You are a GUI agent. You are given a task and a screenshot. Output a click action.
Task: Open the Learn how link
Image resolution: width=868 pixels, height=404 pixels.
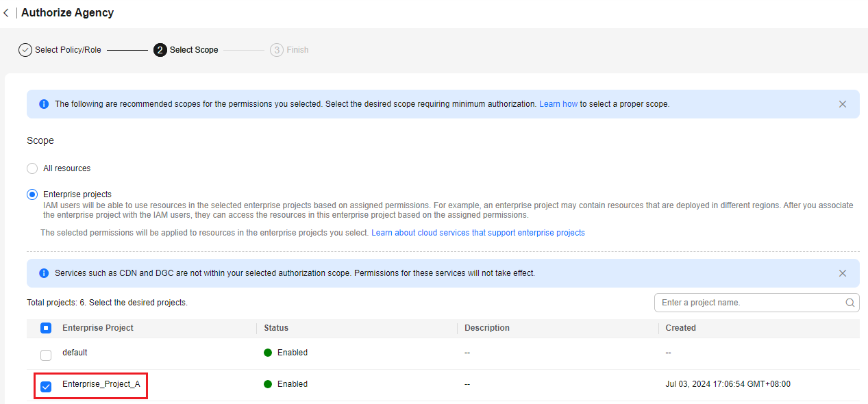558,104
